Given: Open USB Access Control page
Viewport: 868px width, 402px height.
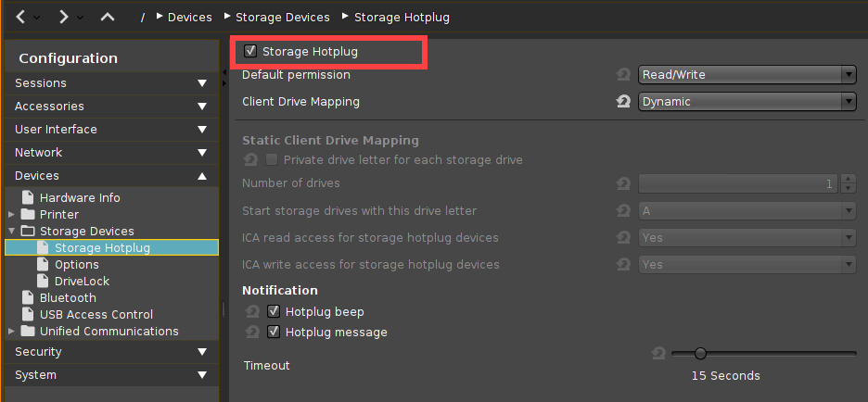Looking at the screenshot, I should tap(96, 314).
